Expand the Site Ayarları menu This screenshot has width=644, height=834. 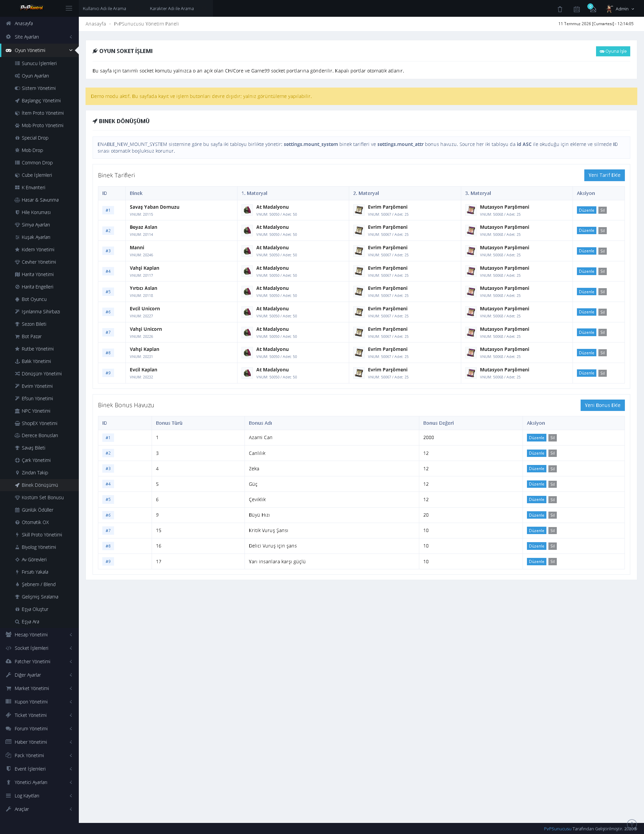click(39, 37)
